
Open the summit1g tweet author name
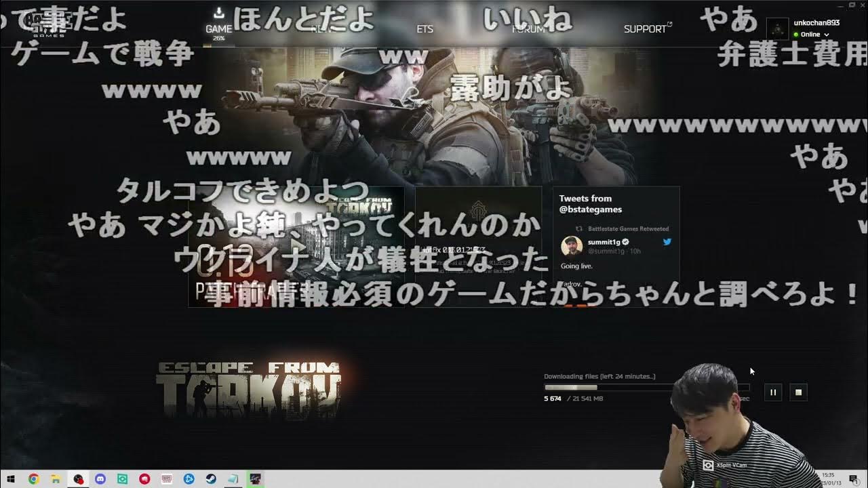(x=604, y=242)
